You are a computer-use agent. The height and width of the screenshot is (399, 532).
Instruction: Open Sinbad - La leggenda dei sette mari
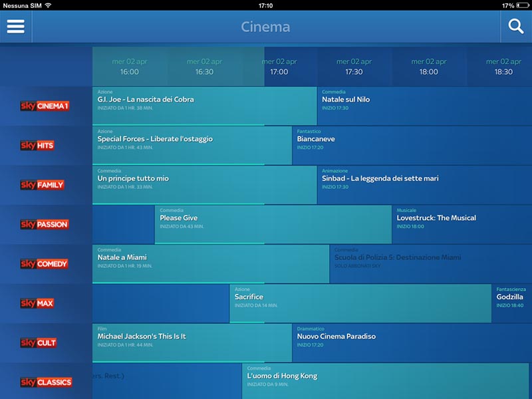click(425, 185)
